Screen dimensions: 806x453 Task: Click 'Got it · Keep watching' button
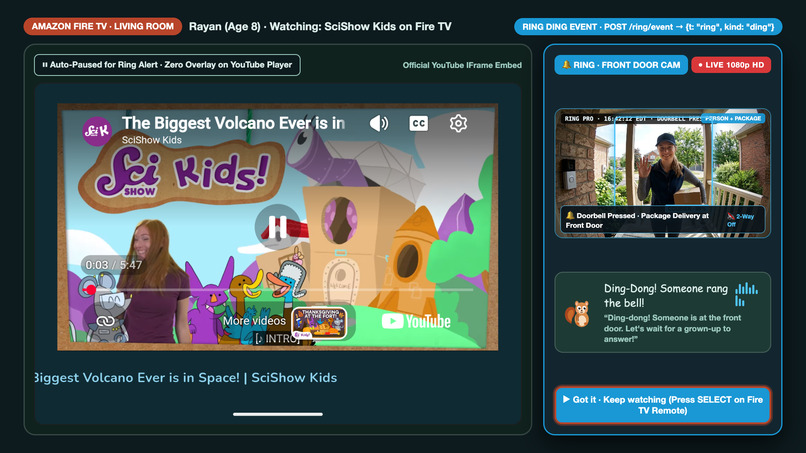coord(663,405)
